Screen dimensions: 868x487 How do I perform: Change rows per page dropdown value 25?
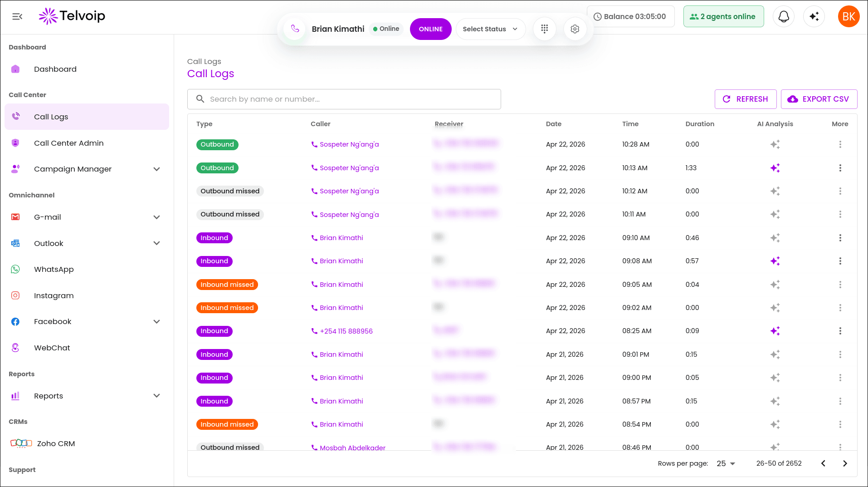[726, 463]
